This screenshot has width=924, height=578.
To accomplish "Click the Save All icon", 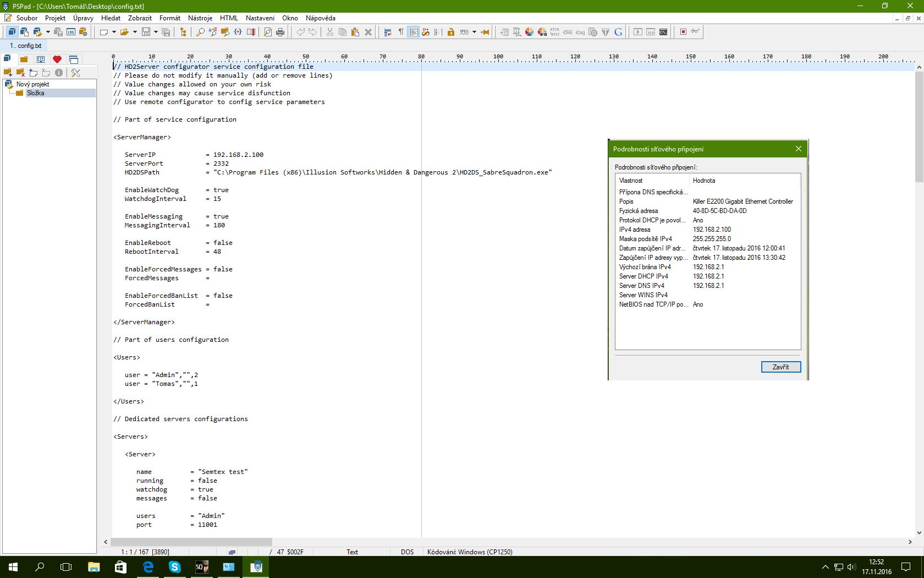I will [x=166, y=32].
